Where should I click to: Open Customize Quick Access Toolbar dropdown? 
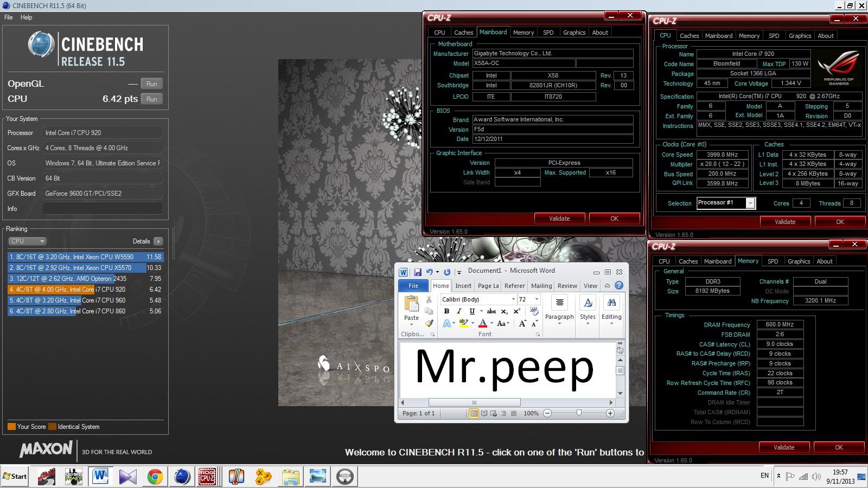(459, 272)
